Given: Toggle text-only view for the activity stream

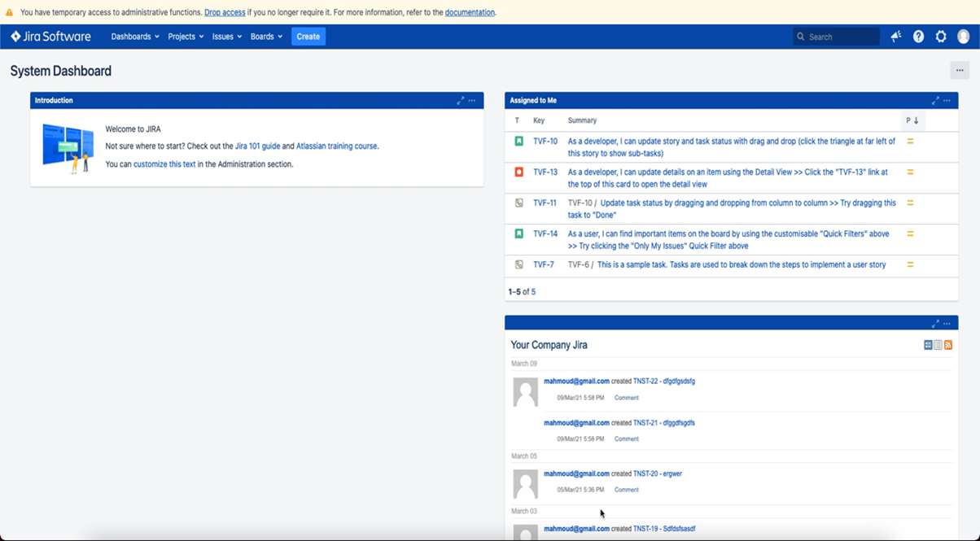Looking at the screenshot, I should pos(938,345).
